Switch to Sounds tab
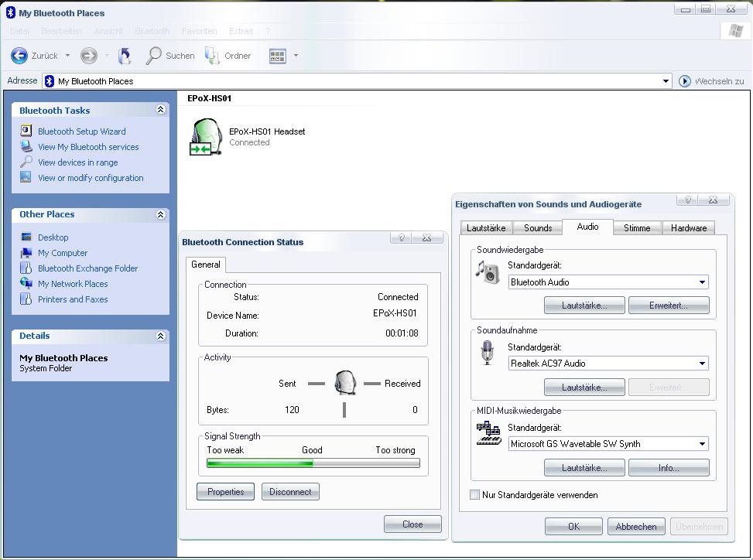 point(538,228)
